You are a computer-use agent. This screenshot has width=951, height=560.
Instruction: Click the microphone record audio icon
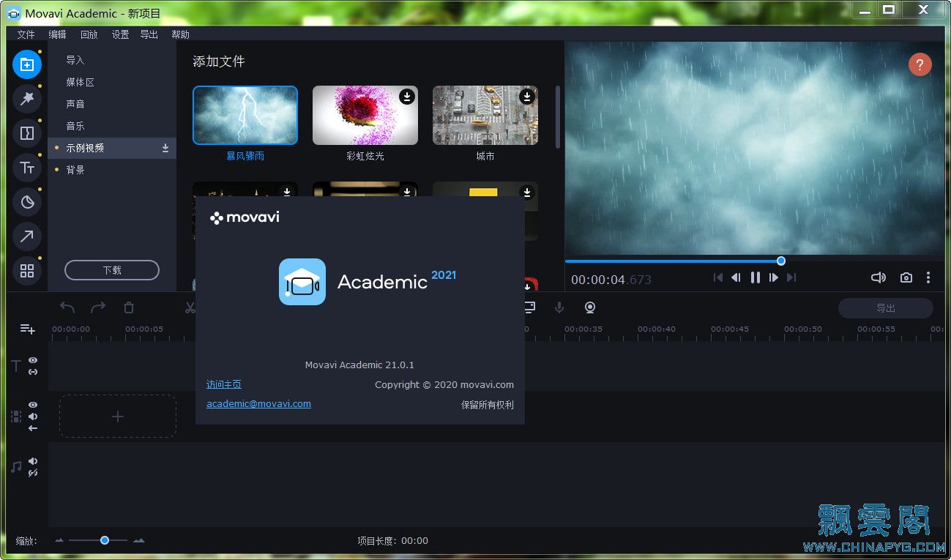point(559,307)
